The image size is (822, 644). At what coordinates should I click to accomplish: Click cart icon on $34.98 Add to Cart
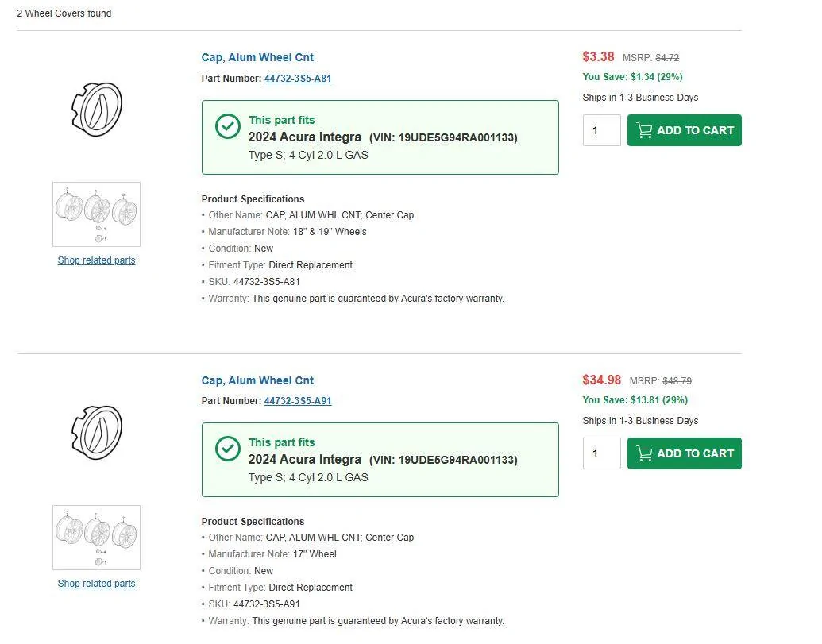coord(644,453)
